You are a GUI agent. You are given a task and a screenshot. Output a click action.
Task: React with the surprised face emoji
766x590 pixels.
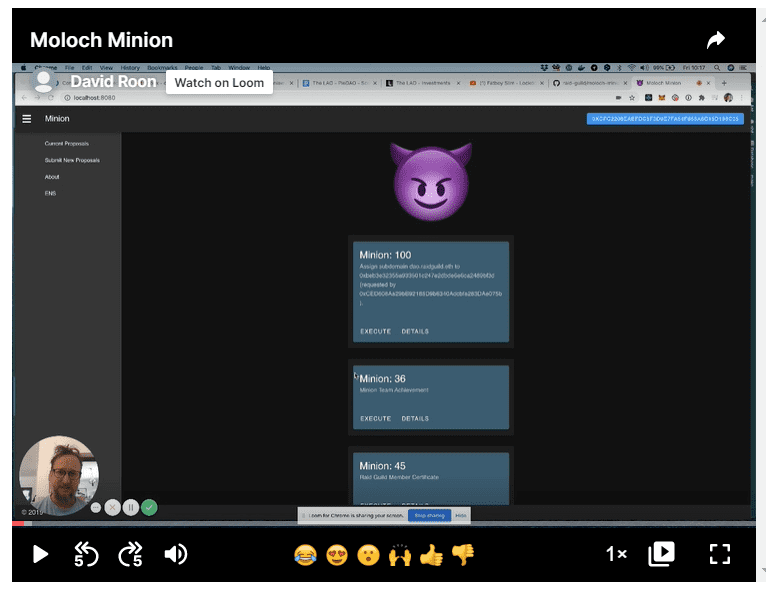coord(368,555)
